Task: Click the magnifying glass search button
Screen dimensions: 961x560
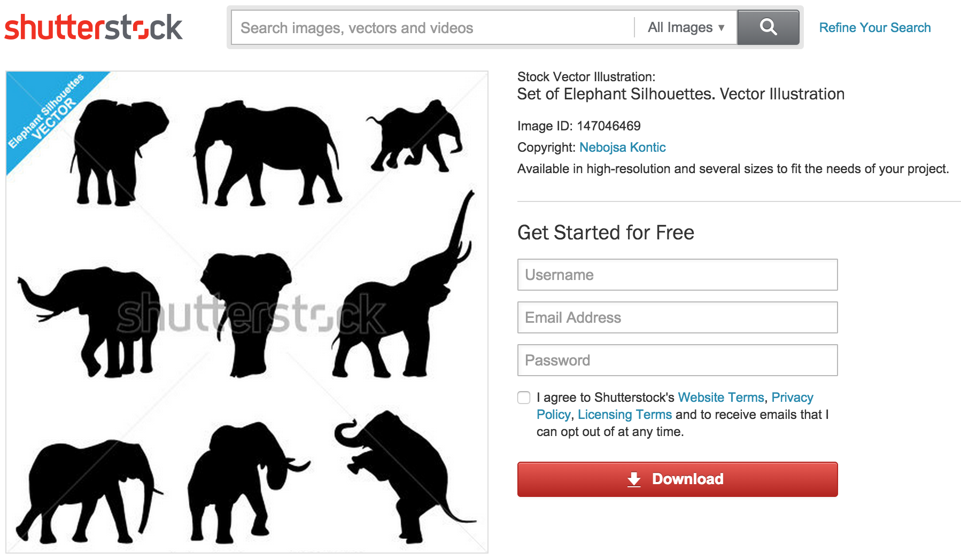Action: point(768,27)
